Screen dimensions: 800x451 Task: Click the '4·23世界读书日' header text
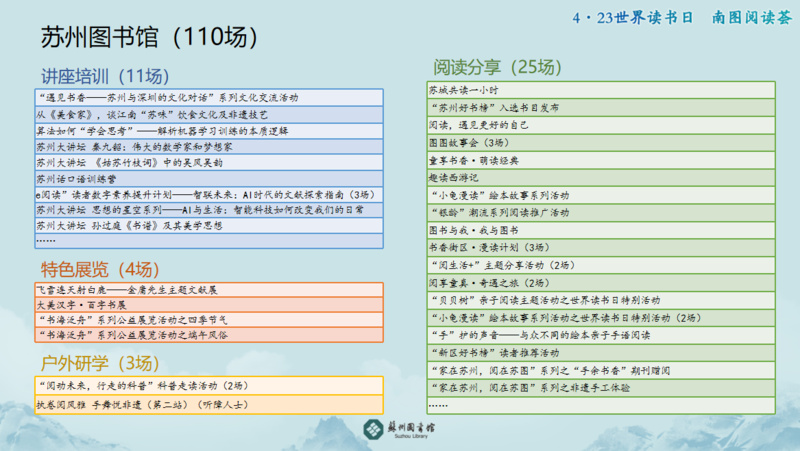tap(633, 18)
